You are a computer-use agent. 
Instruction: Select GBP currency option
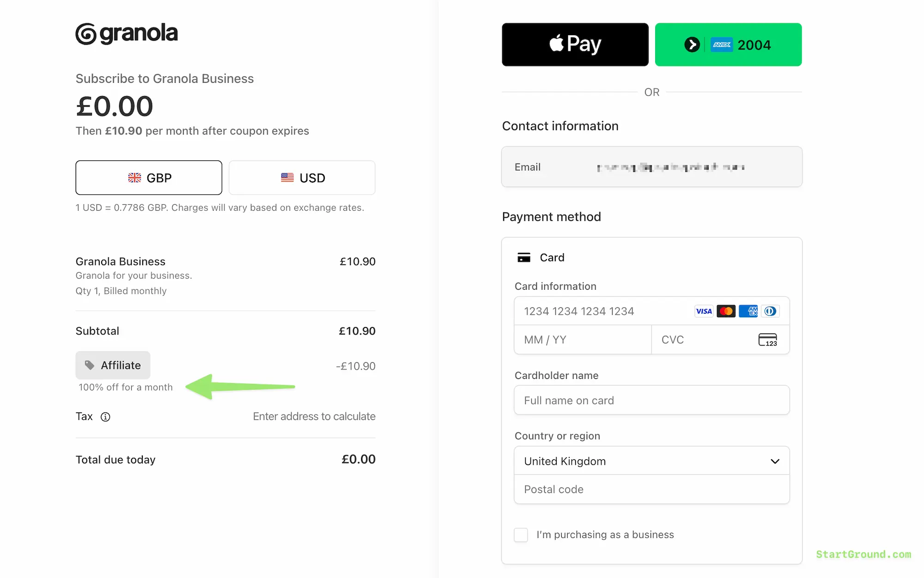coord(149,178)
